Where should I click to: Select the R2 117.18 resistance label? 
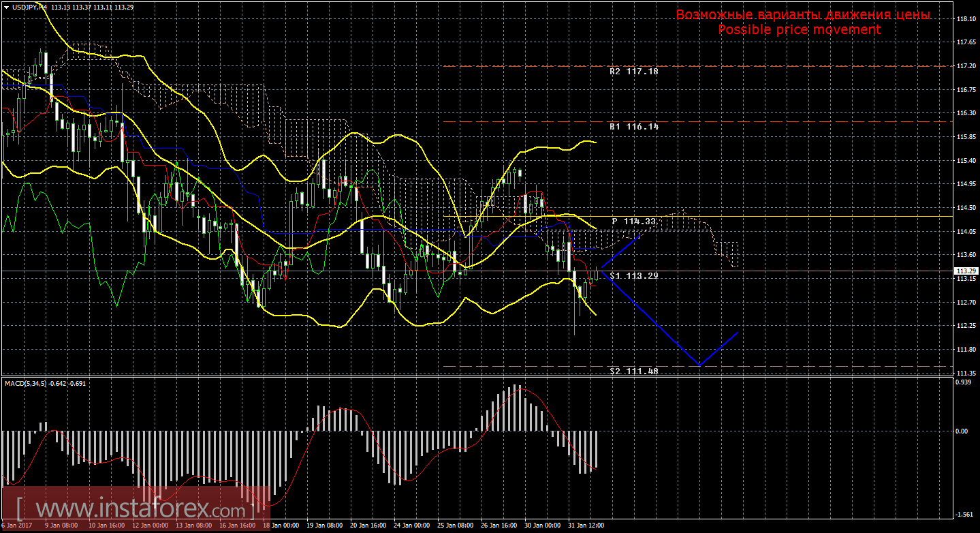634,71
